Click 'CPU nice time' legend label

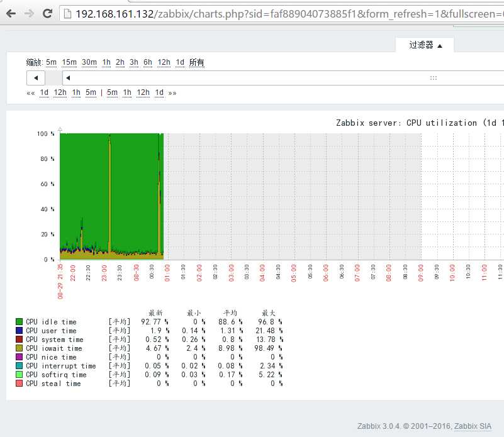pos(51,357)
